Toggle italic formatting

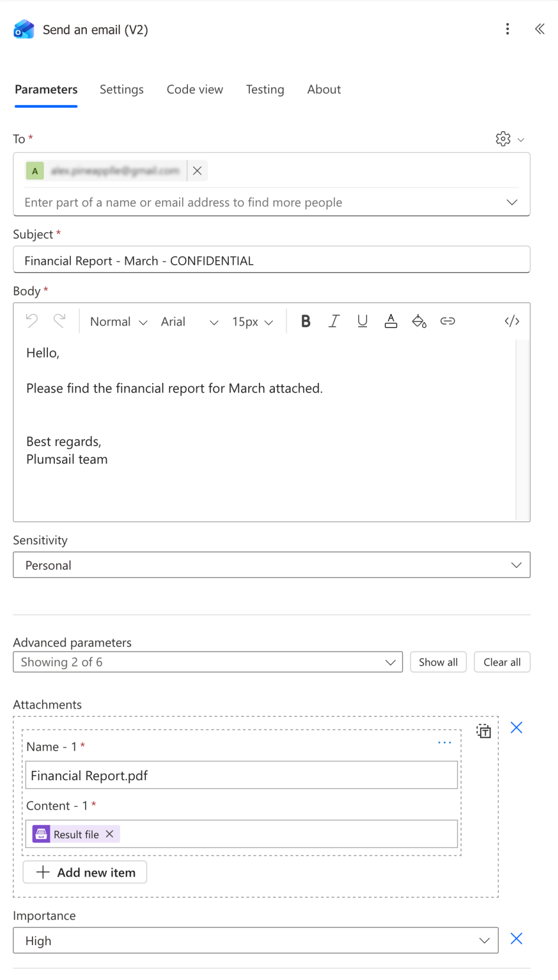334,321
